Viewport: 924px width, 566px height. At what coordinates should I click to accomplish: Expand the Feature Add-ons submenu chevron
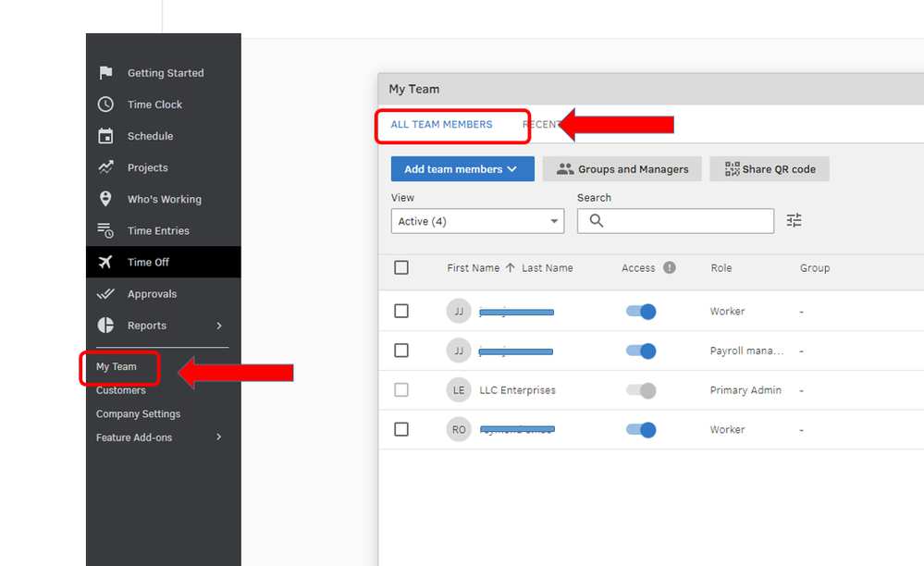point(219,437)
